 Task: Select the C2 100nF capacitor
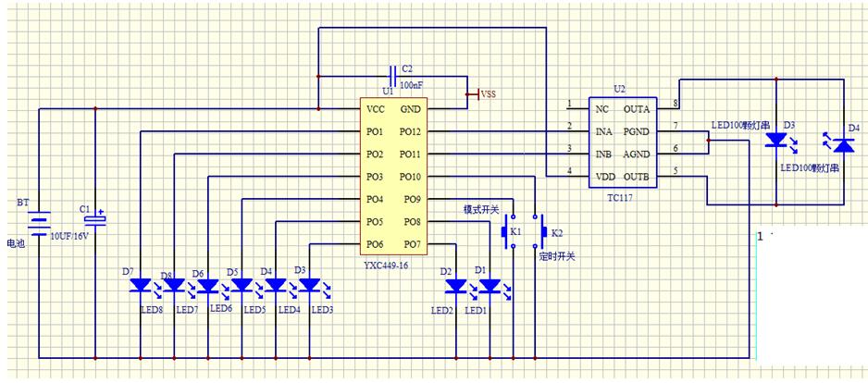(x=393, y=74)
